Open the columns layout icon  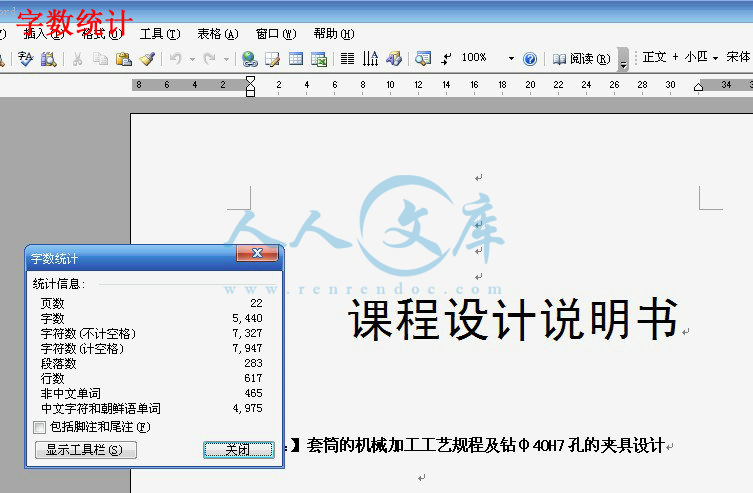pos(347,59)
